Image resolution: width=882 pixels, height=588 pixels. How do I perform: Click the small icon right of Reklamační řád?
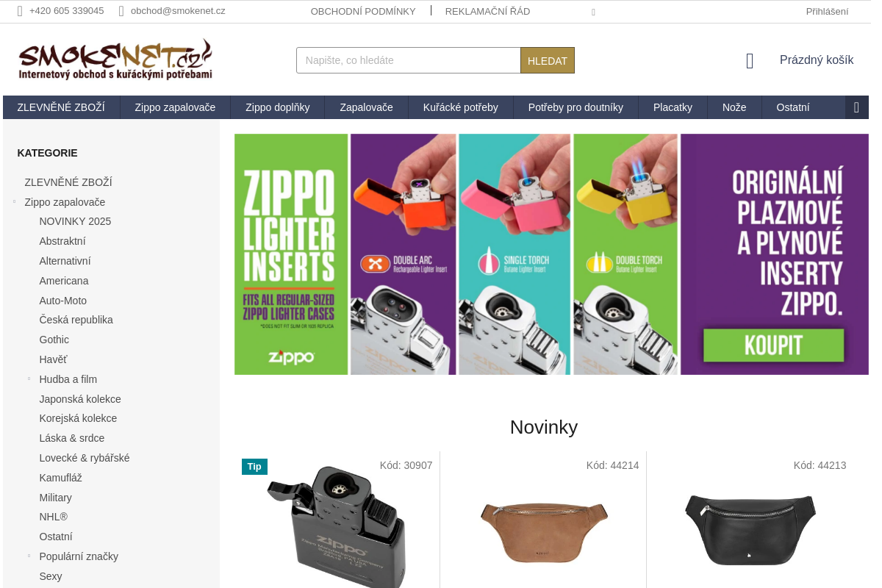click(x=593, y=12)
